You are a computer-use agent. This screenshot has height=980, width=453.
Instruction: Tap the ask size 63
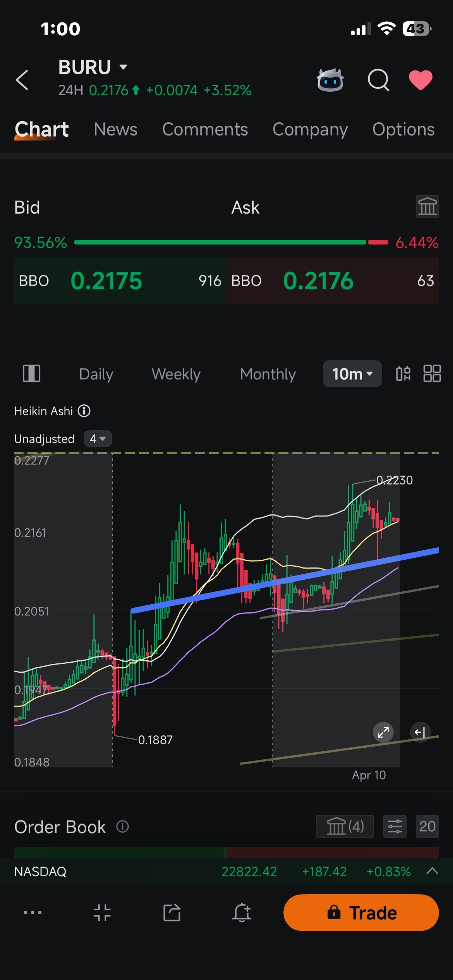click(426, 281)
